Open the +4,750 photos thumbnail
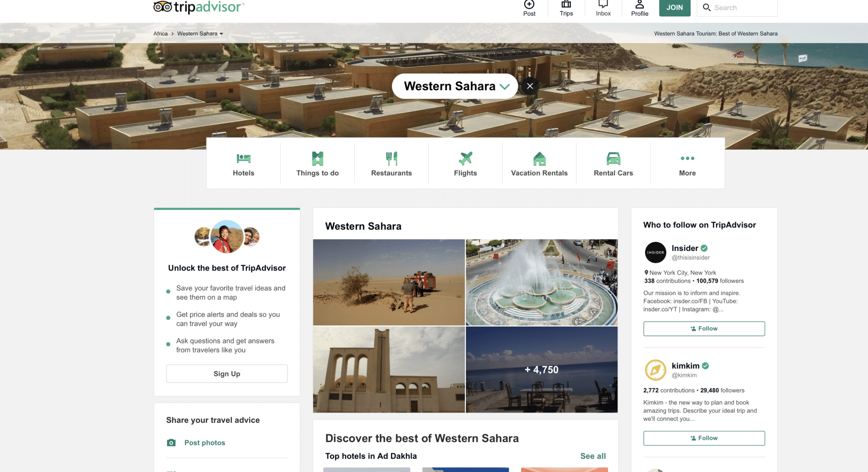This screenshot has width=868, height=472. (542, 369)
